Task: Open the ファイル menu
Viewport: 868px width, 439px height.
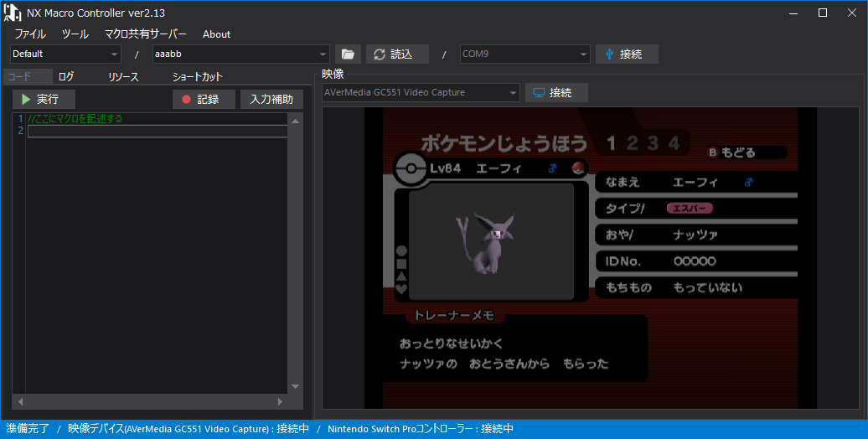Action: 30,34
